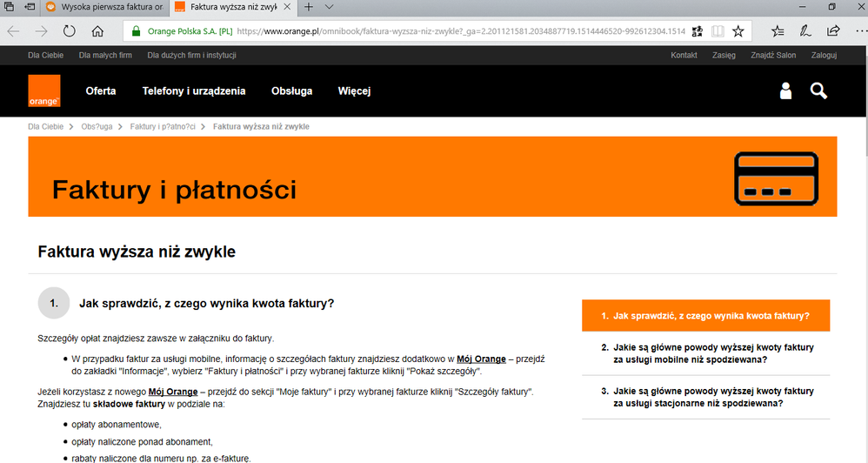Select Dla dużych firm i instytucji
This screenshot has width=868, height=463.
[x=191, y=56]
